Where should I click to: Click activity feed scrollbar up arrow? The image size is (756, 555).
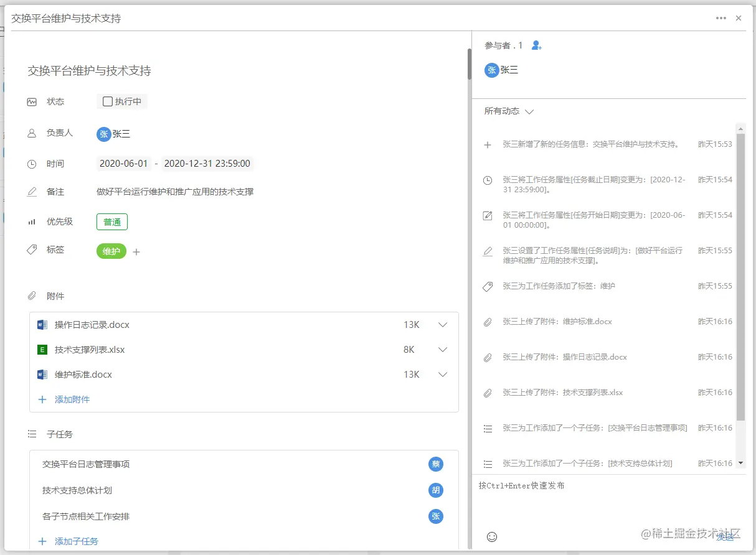click(740, 129)
